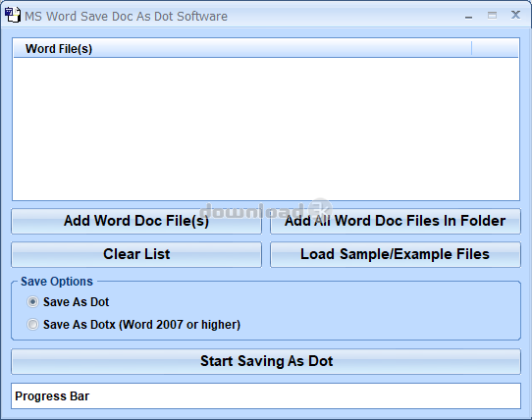Click the Save As Dotx label text
532x420 pixels.
pos(141,325)
